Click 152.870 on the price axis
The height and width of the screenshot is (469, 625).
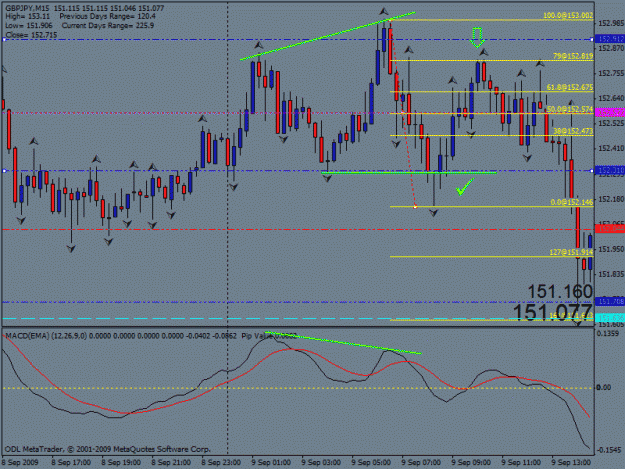[x=611, y=48]
